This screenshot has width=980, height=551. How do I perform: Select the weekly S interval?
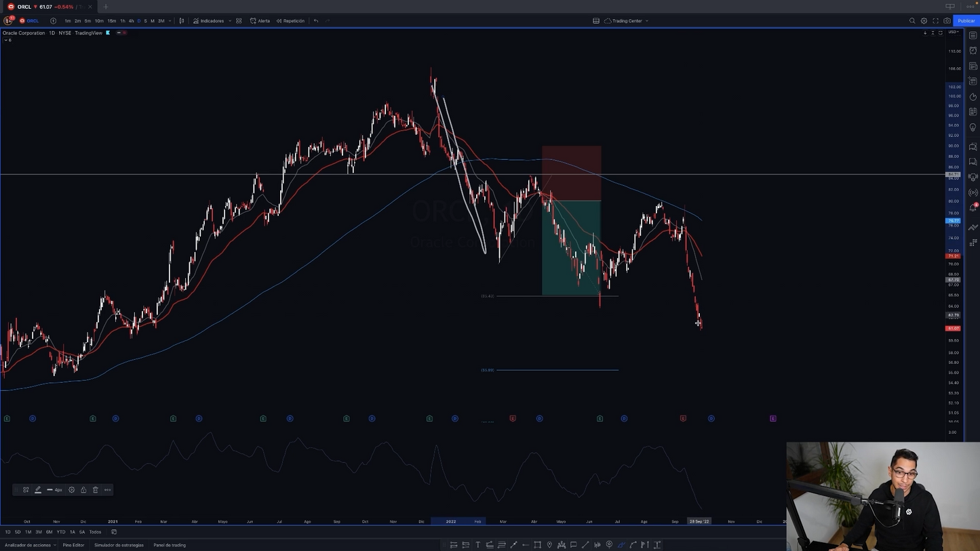coord(145,21)
